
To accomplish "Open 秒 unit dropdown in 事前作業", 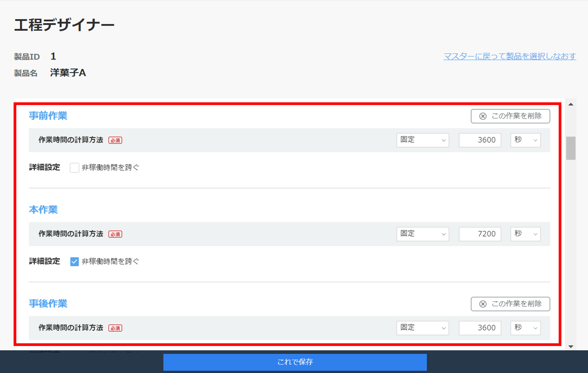I will (525, 140).
